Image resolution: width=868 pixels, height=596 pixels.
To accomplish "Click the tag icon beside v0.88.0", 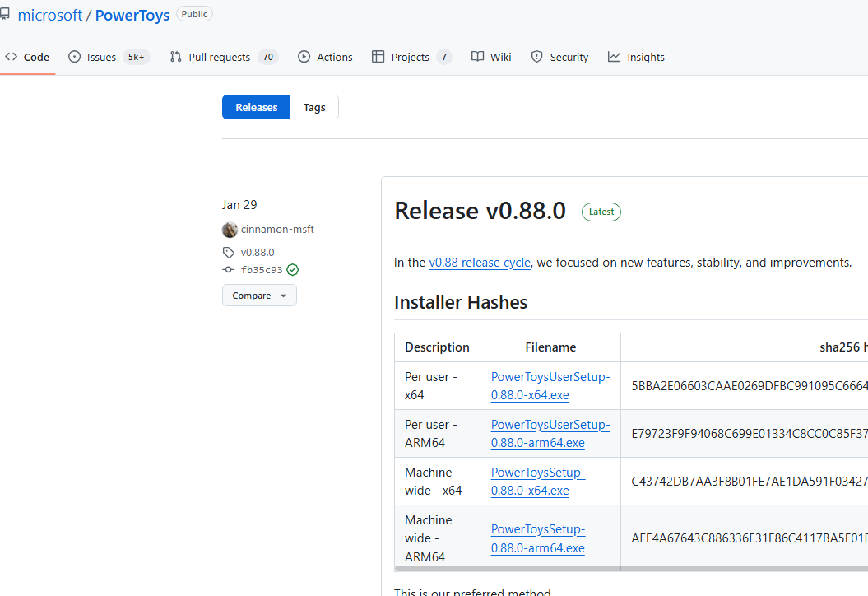I will [229, 253].
